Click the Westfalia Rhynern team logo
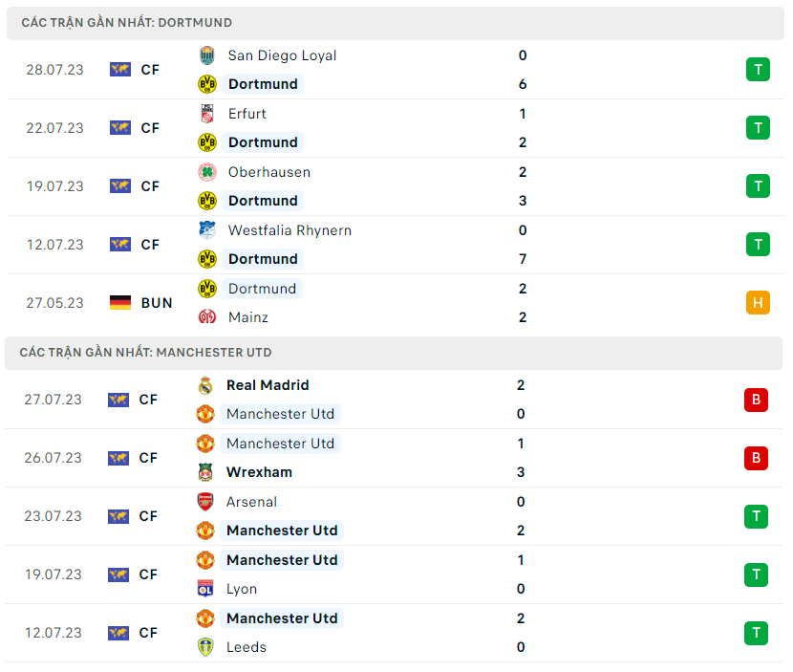 [x=206, y=230]
